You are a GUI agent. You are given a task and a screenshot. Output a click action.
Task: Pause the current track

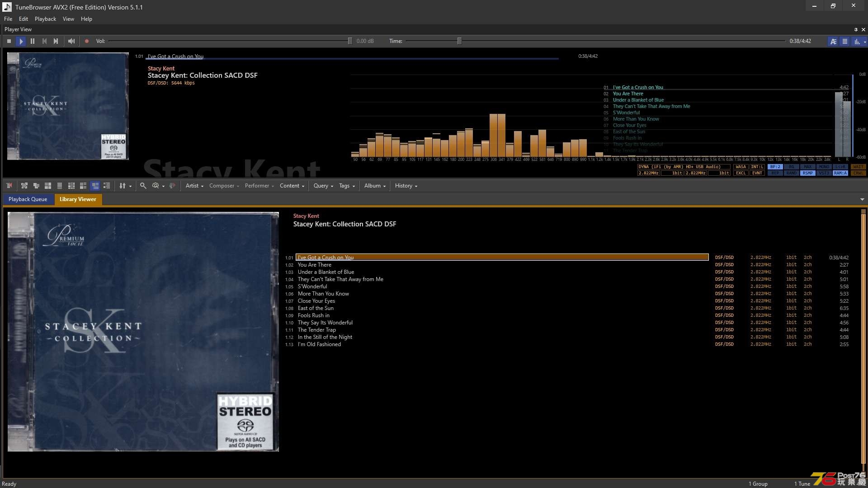pyautogui.click(x=33, y=41)
